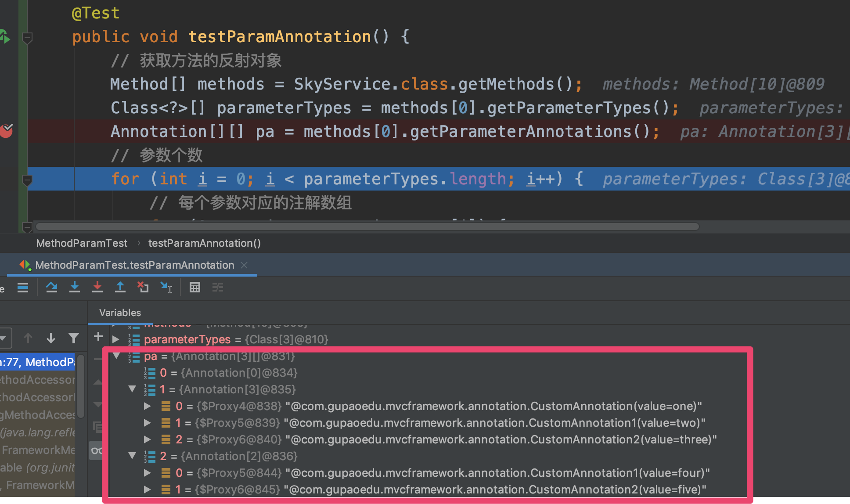Click the frames filter funnel icon
850x504 pixels.
click(x=74, y=338)
